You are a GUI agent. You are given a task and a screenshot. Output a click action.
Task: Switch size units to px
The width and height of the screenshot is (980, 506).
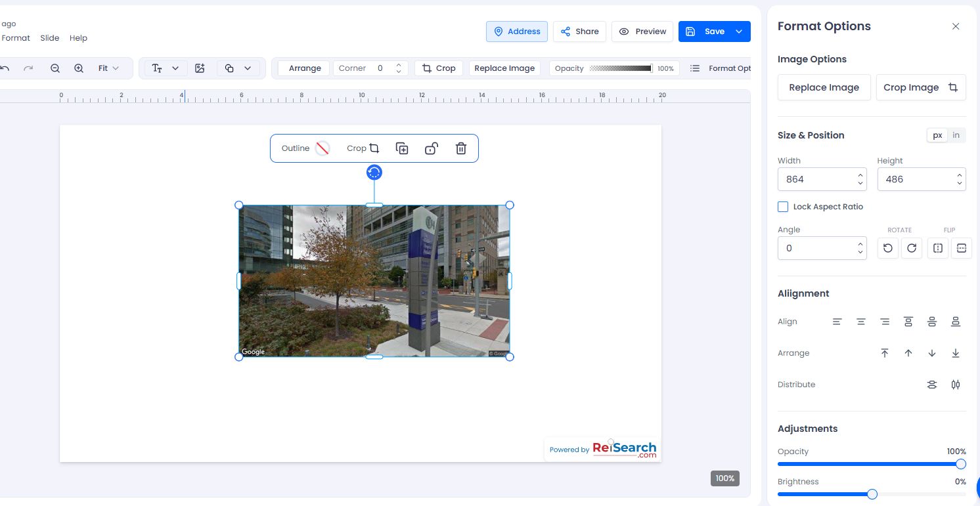point(937,135)
